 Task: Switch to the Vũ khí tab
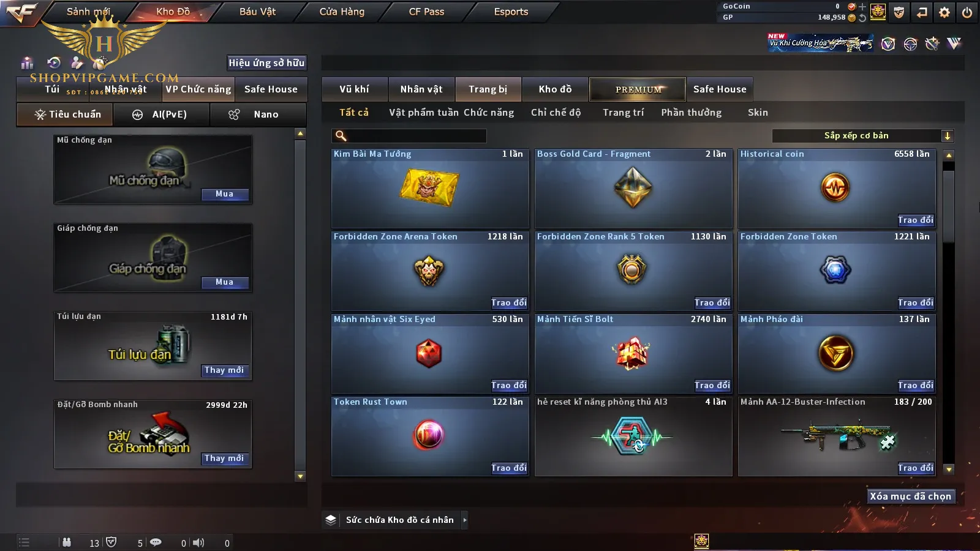(x=355, y=89)
